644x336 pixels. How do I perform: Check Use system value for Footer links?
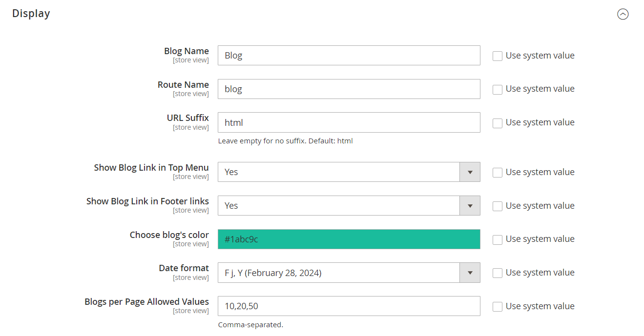tap(497, 206)
